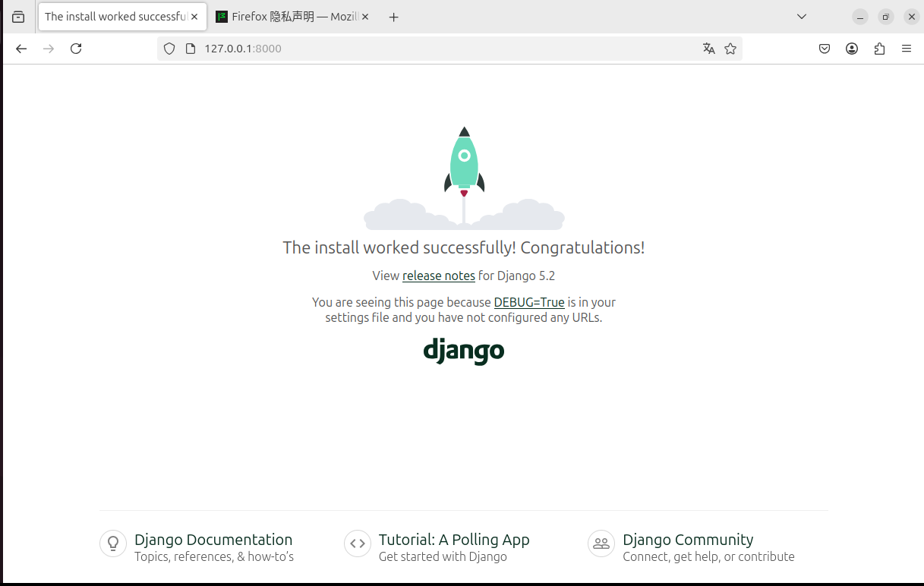
Task: List all tabs dropdown arrow
Action: (x=802, y=17)
